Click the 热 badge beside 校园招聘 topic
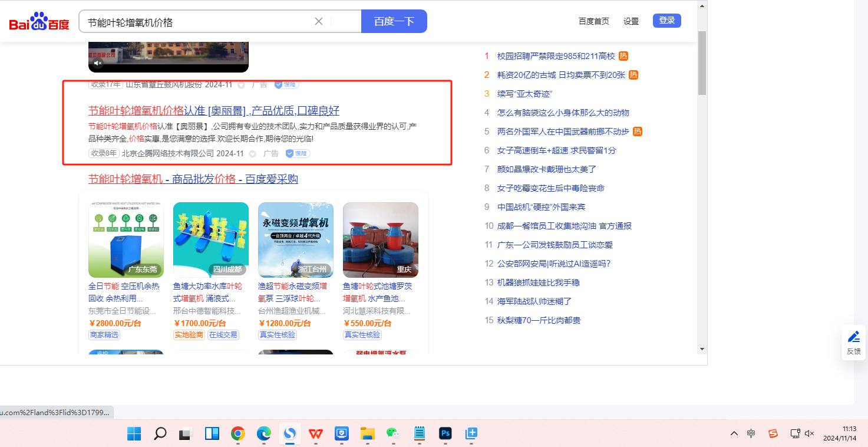 click(623, 56)
